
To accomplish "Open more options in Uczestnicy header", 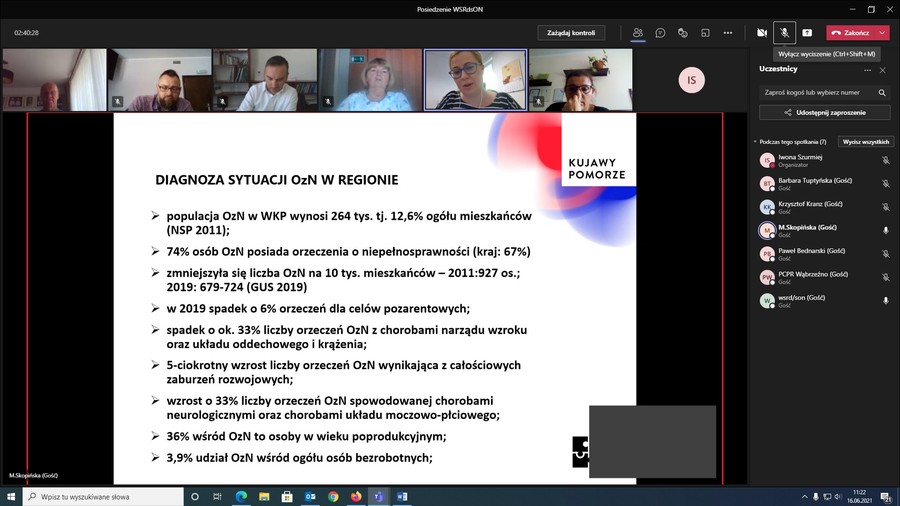I will 867,70.
